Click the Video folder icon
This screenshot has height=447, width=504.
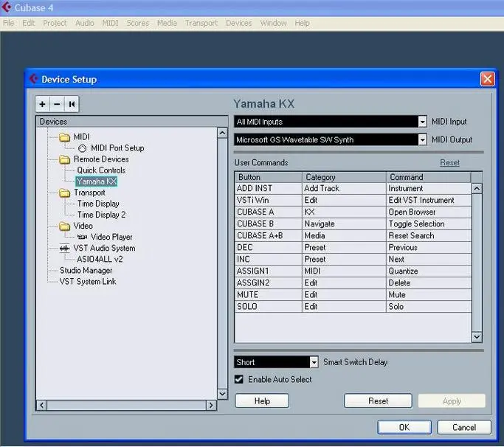[x=65, y=226]
